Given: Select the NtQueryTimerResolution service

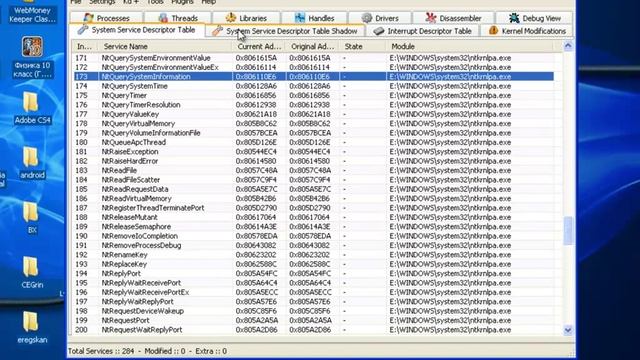Looking at the screenshot, I should click(313, 105).
